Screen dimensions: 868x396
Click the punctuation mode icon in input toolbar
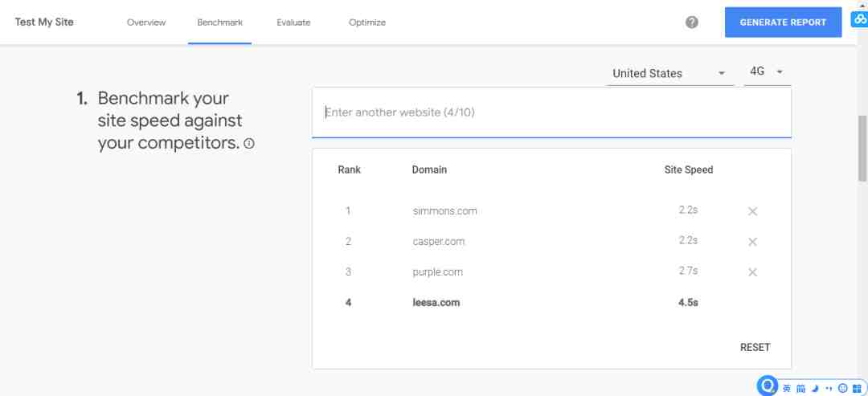(829, 388)
